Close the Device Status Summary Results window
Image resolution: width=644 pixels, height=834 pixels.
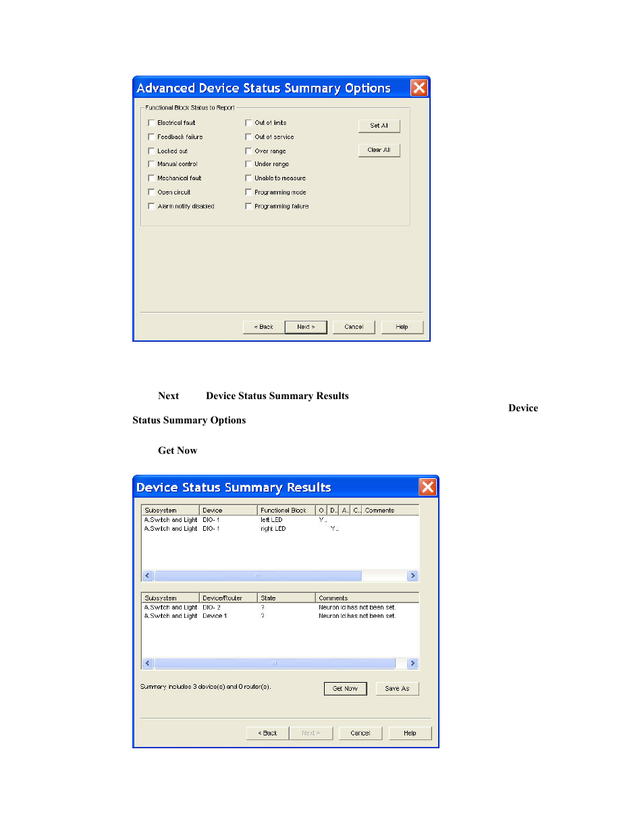point(428,487)
